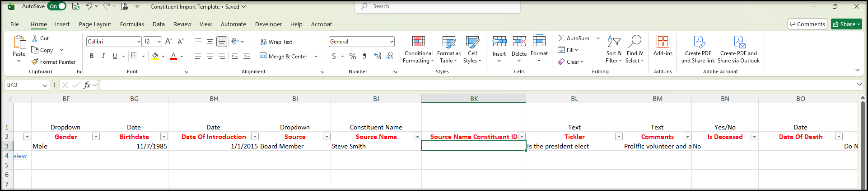This screenshot has width=868, height=191.
Task: Click the Percent Style icon
Action: (353, 56)
